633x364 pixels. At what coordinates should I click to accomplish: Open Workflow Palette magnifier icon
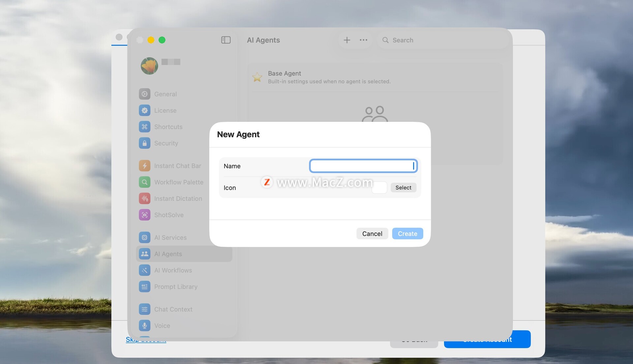(x=144, y=182)
